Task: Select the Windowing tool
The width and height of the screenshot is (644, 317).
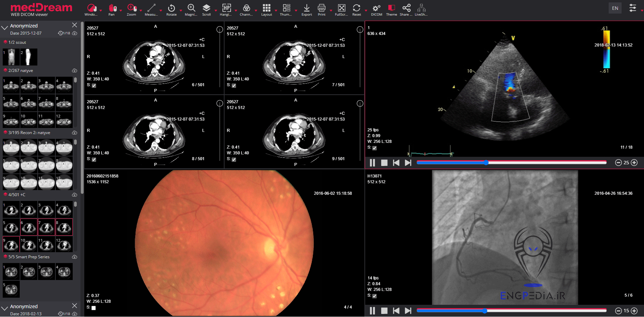Action: click(91, 10)
